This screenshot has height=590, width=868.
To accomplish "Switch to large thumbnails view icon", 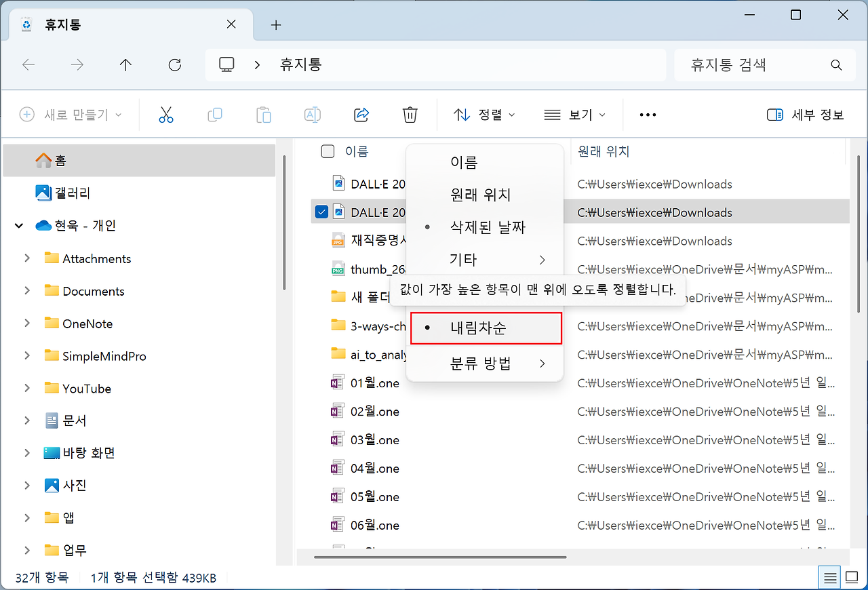I will click(x=851, y=578).
